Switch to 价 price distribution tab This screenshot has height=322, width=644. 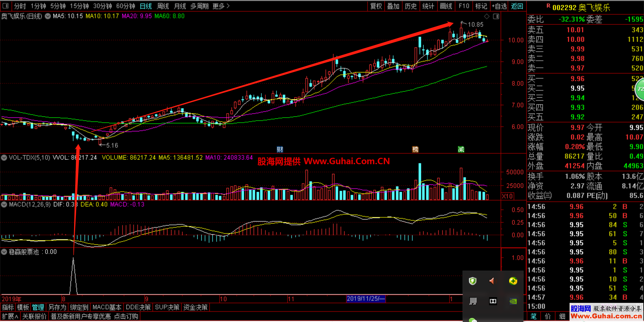548,316
